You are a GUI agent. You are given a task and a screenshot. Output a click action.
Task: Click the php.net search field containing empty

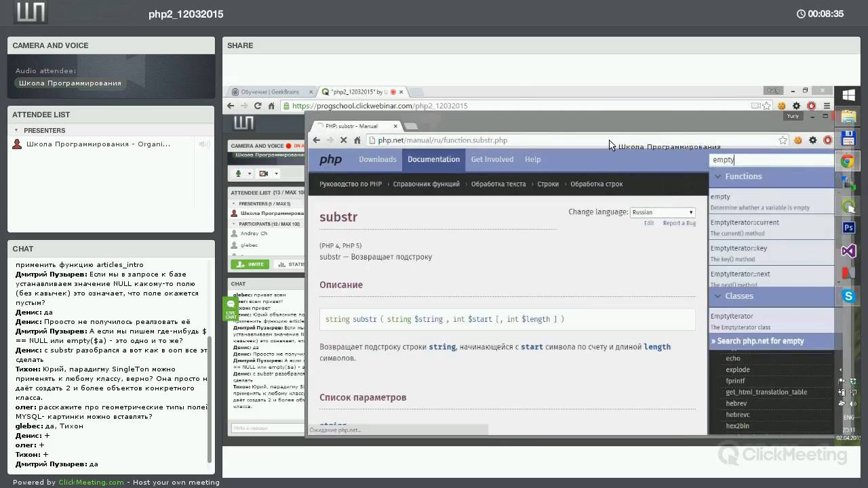tap(771, 160)
